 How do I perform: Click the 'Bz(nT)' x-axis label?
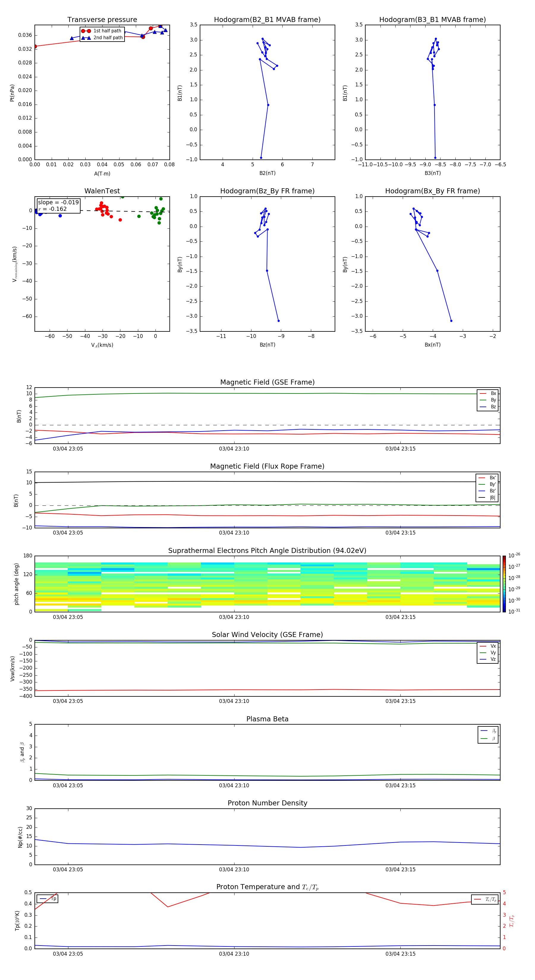pyautogui.click(x=267, y=345)
